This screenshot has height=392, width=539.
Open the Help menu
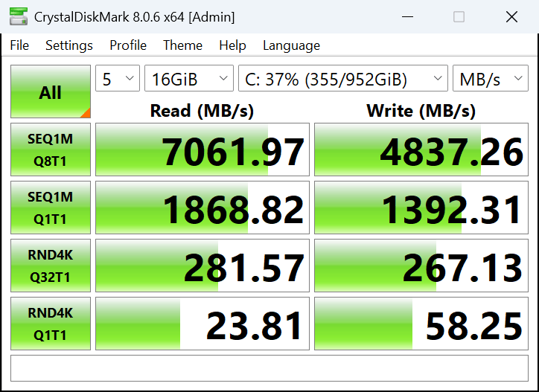[x=232, y=45]
